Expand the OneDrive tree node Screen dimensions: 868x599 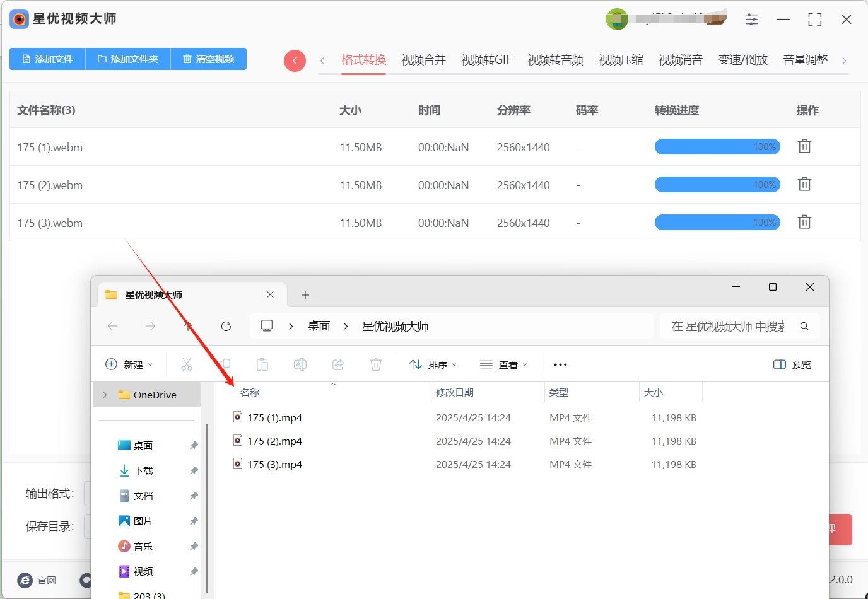pyautogui.click(x=105, y=395)
